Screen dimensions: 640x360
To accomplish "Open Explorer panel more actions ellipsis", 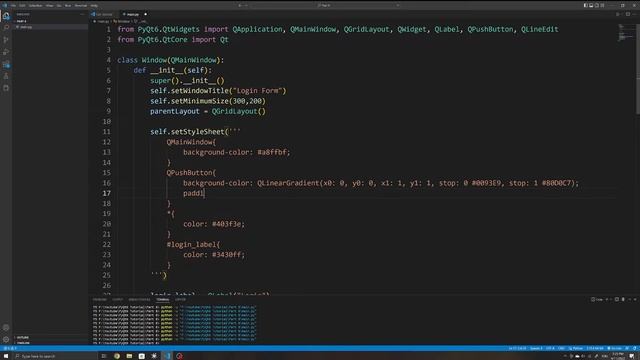I will coord(82,14).
